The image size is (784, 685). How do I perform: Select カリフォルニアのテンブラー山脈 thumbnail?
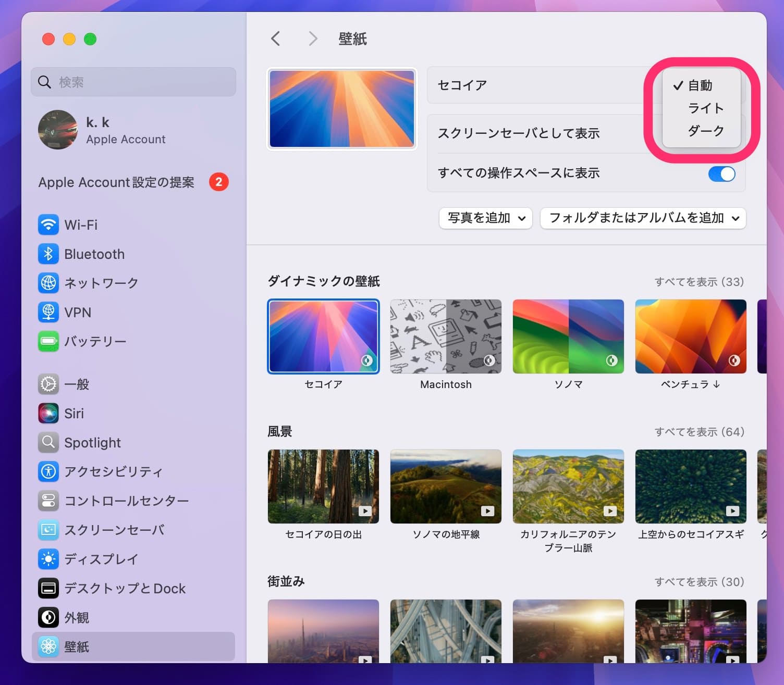tap(569, 487)
